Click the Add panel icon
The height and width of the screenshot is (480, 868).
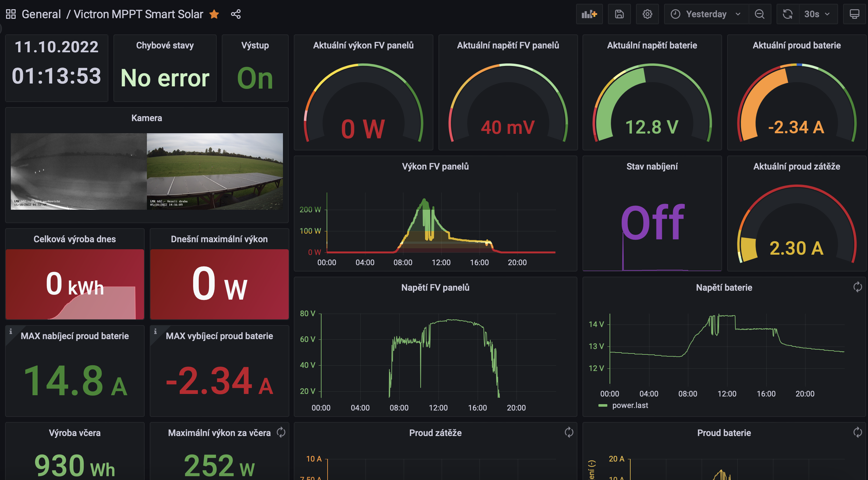coord(589,14)
